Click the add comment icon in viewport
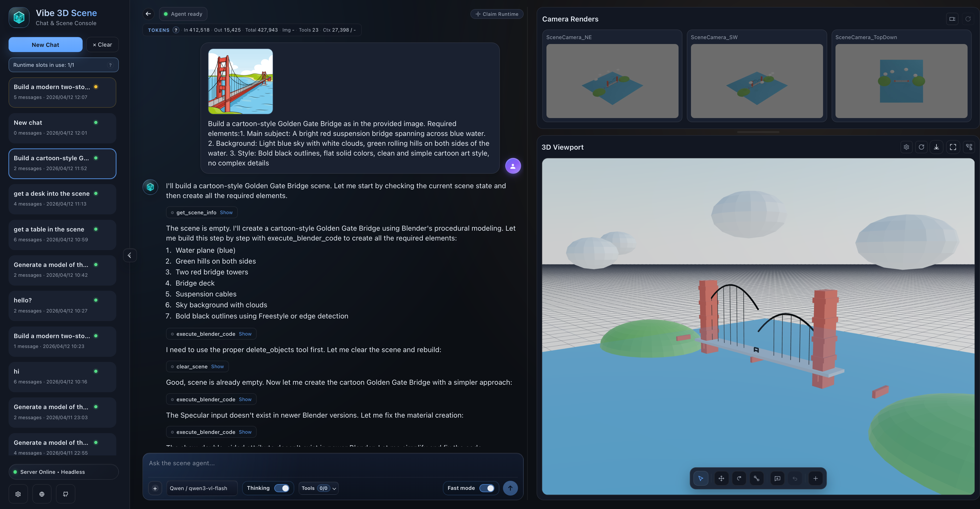The image size is (980, 509). point(777,478)
